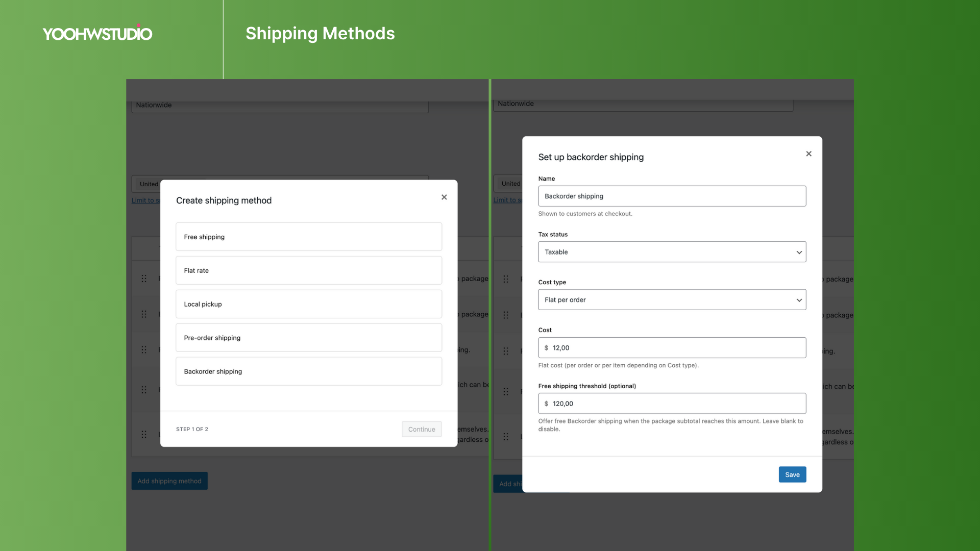Choose Pre-order shipping method option
The height and width of the screenshot is (551, 980).
(309, 338)
